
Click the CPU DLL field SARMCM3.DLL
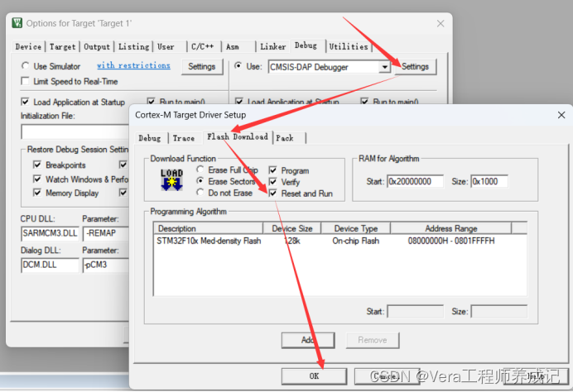pyautogui.click(x=50, y=233)
